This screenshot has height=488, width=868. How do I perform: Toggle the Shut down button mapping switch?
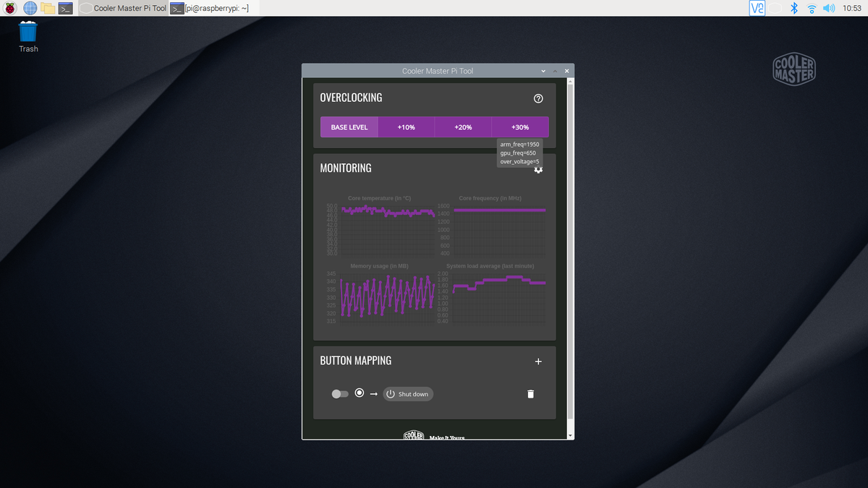point(340,394)
